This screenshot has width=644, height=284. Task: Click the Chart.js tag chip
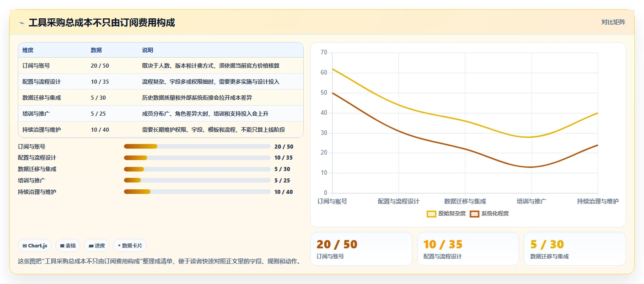click(35, 246)
